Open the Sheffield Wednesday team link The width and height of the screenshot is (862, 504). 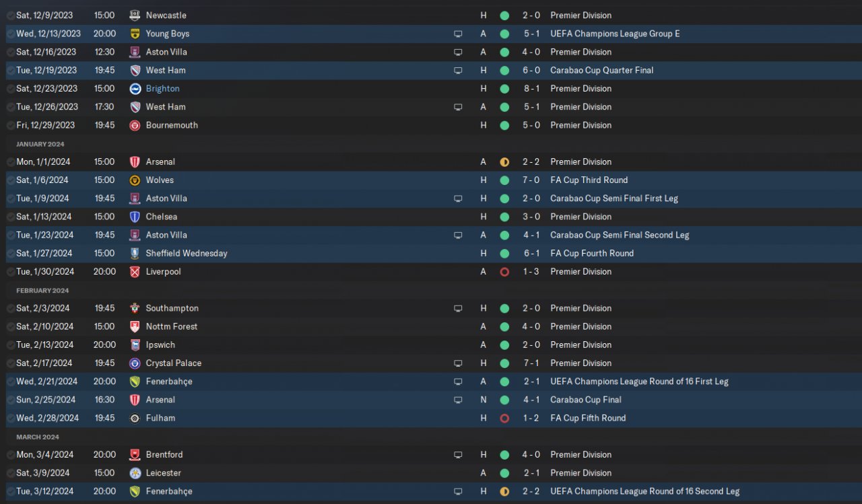(x=187, y=254)
